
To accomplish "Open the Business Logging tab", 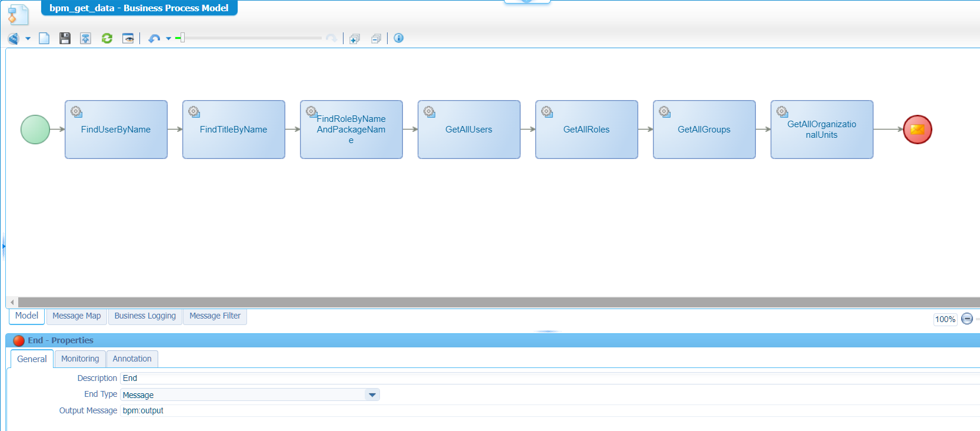I will (145, 316).
